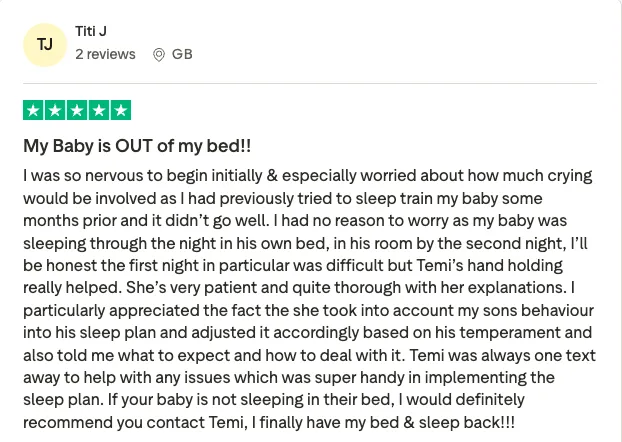Click the horizontal divider below reviewer info
Image resolution: width=622 pixels, height=442 pixels.
pos(310,84)
